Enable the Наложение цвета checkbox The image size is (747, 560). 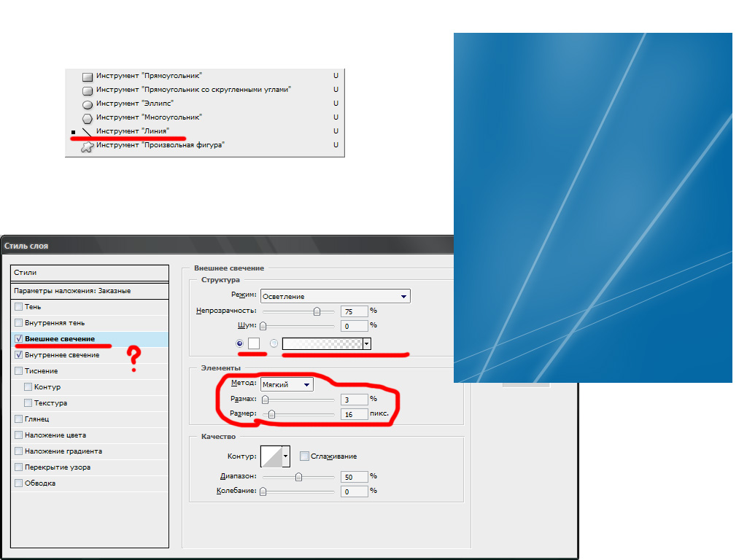(18, 435)
